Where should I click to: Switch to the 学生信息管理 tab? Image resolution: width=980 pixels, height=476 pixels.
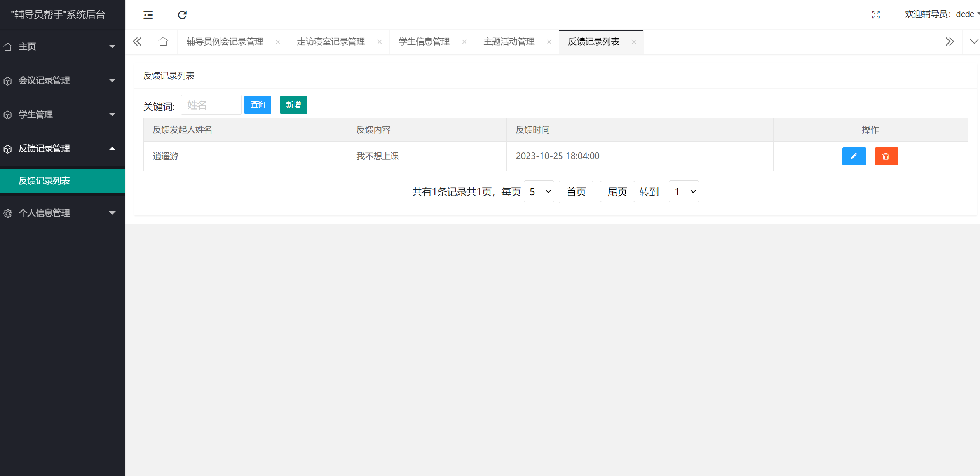pyautogui.click(x=424, y=41)
